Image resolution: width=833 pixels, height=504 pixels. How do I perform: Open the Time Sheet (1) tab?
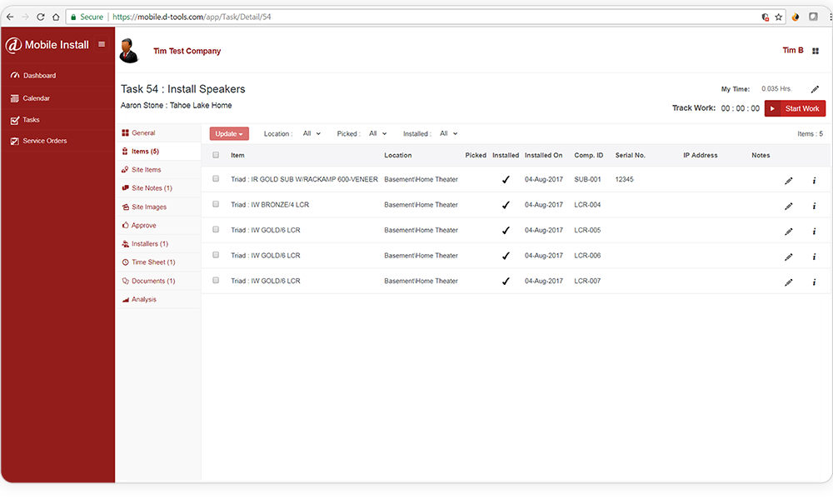(158, 262)
